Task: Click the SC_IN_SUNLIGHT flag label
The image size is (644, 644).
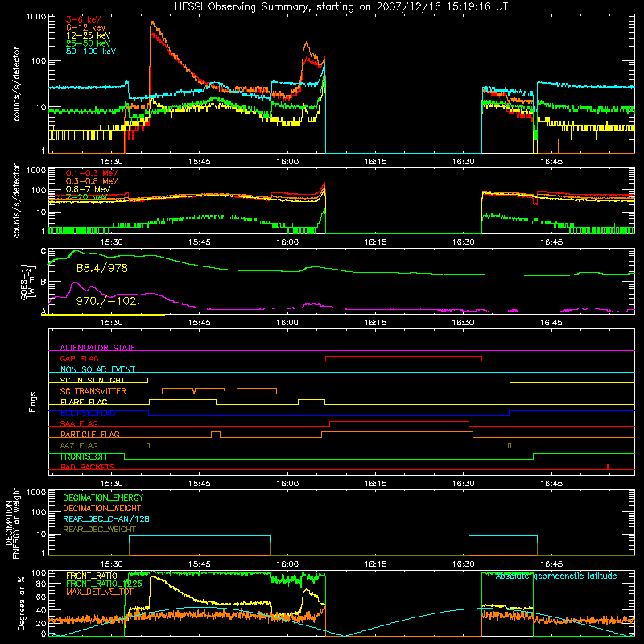Action: 93,380
